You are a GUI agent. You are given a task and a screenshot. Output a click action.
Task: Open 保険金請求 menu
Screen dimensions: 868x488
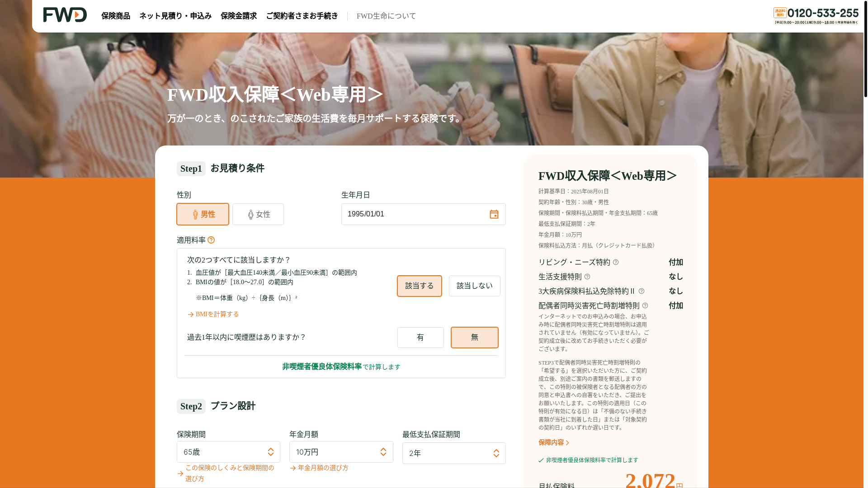click(x=239, y=16)
